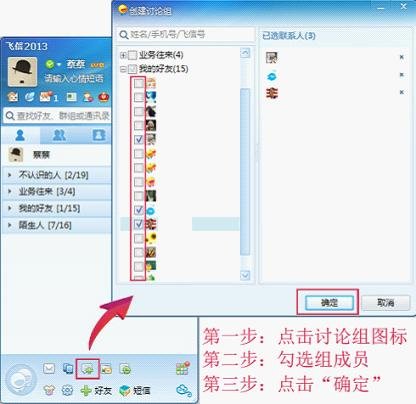416x404 pixels.
Task: Switch to the single-person contacts tab
Action: tap(20, 135)
